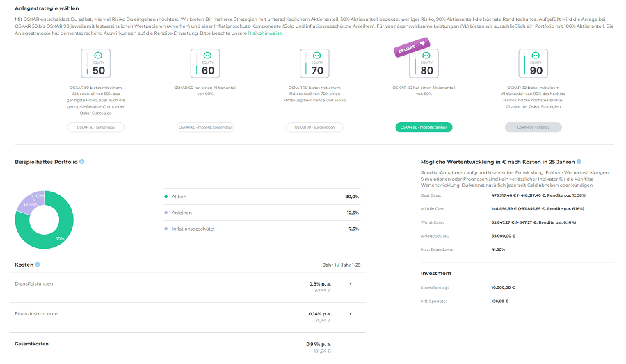Viewport: 626px width, 364px height.
Task: Click the 7,5% inflation-protected donut segment
Action: [39, 196]
